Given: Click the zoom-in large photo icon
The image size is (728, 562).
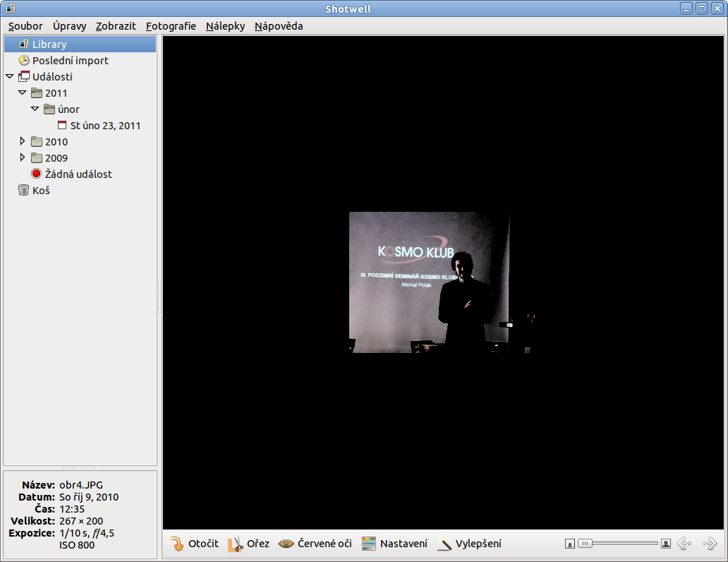Looking at the screenshot, I should tap(665, 544).
